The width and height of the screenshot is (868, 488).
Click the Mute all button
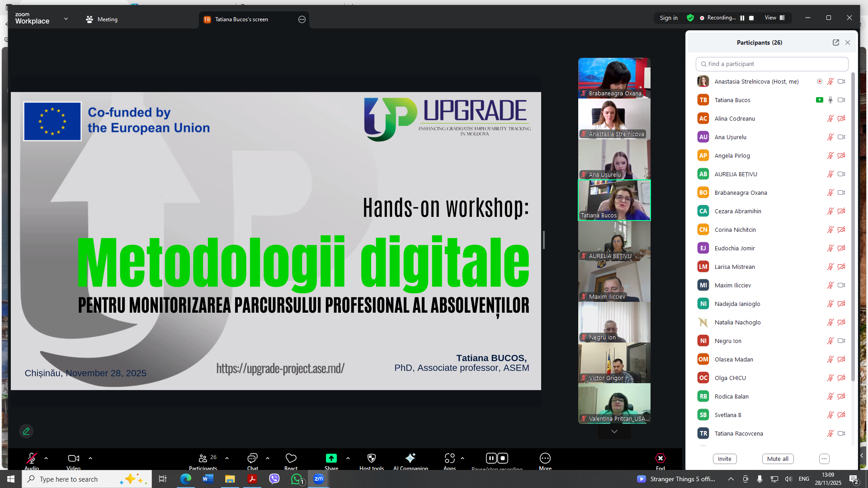tap(778, 459)
